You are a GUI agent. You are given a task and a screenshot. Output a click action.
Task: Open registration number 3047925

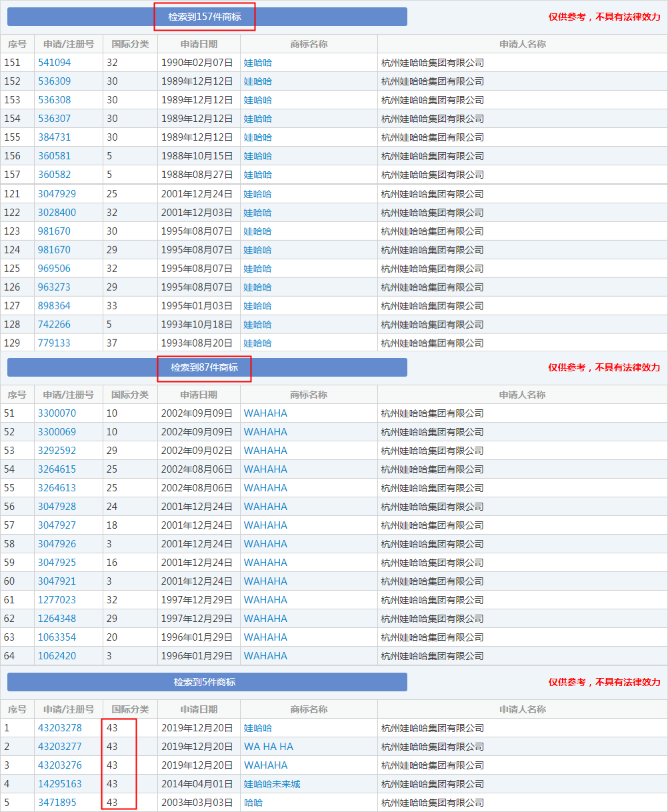point(57,563)
